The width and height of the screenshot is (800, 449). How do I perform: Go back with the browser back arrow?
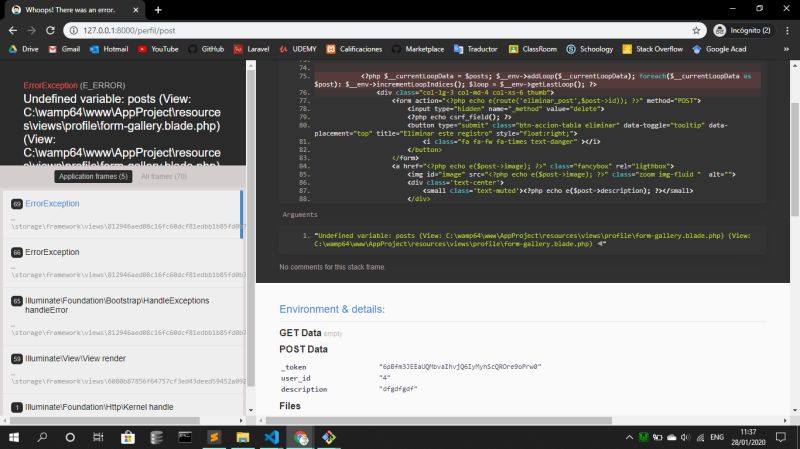(x=13, y=31)
